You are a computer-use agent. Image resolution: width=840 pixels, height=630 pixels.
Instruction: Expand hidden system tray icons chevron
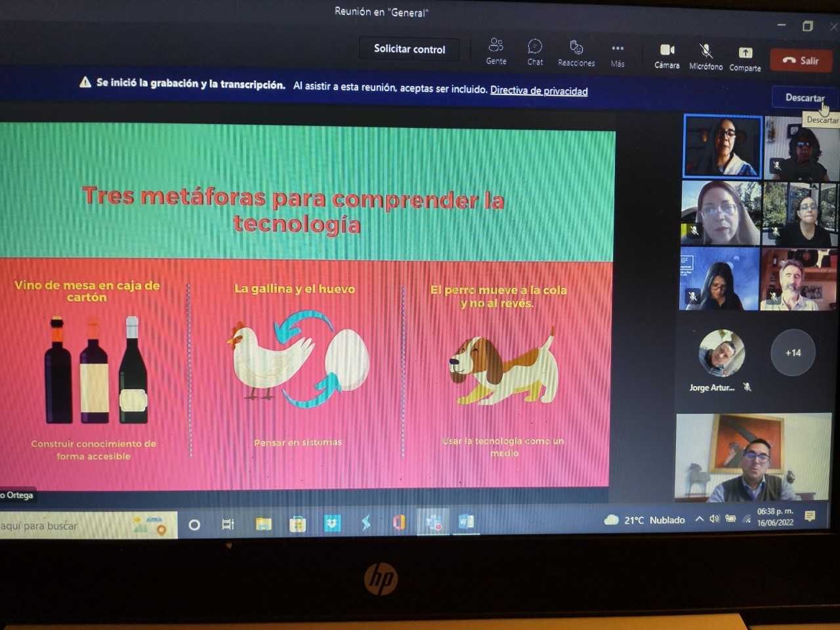pyautogui.click(x=700, y=519)
